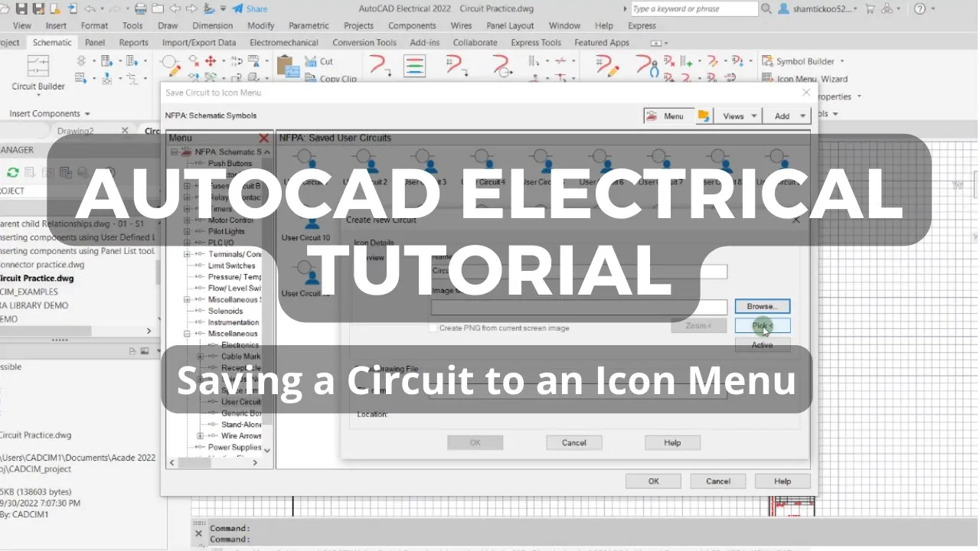This screenshot has width=980, height=551.
Task: Click the Share button in title bar
Action: (x=250, y=8)
